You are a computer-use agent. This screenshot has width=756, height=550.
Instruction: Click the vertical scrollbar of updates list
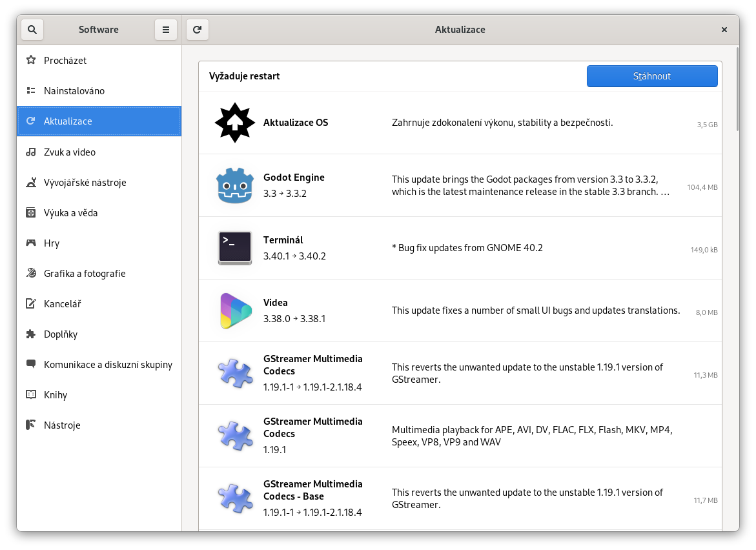point(738,89)
